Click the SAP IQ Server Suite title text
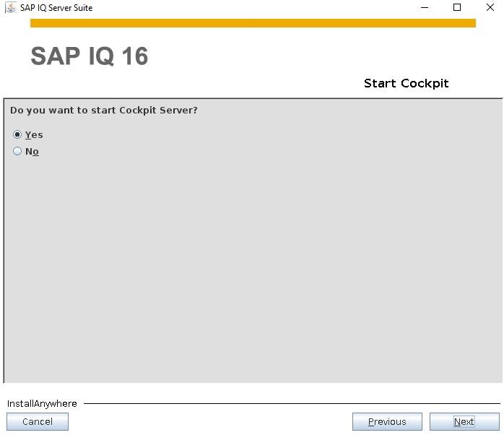 (56, 8)
